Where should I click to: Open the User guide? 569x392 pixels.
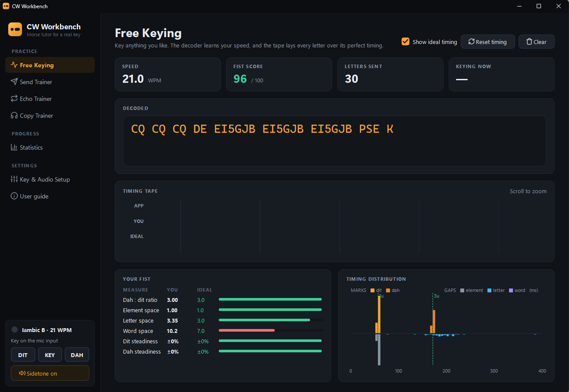(x=50, y=196)
